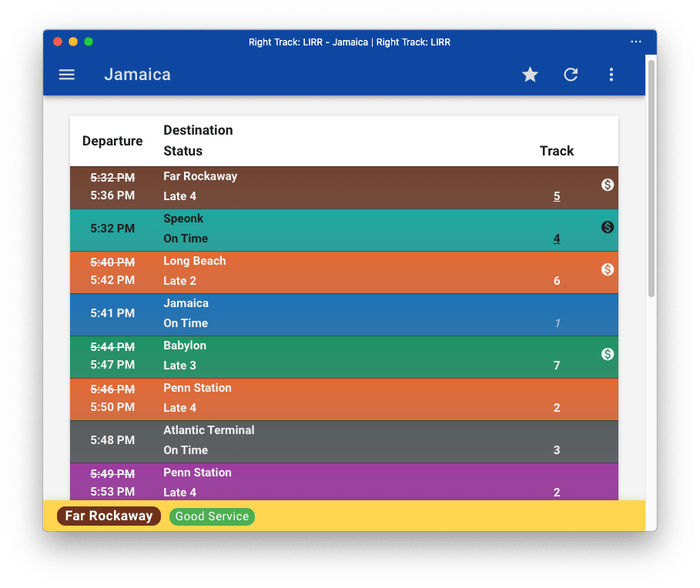Select track 4 link for Speonk
This screenshot has width=700, height=588.
pos(557,239)
